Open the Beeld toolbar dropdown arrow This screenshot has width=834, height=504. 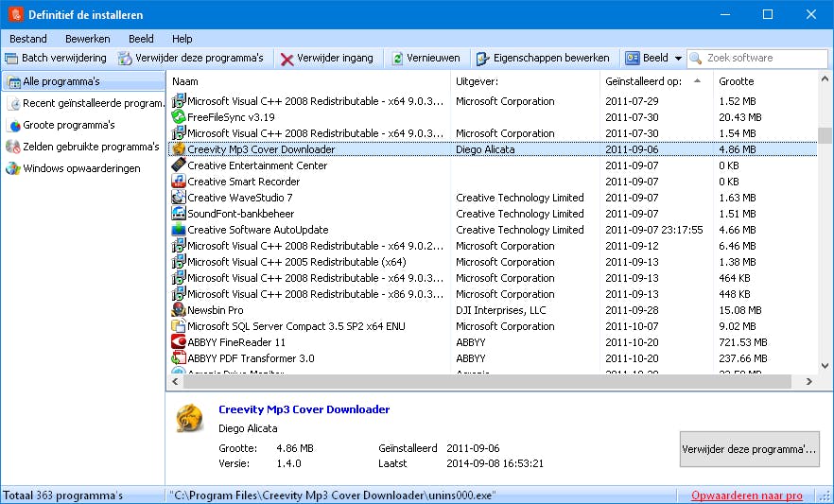678,59
